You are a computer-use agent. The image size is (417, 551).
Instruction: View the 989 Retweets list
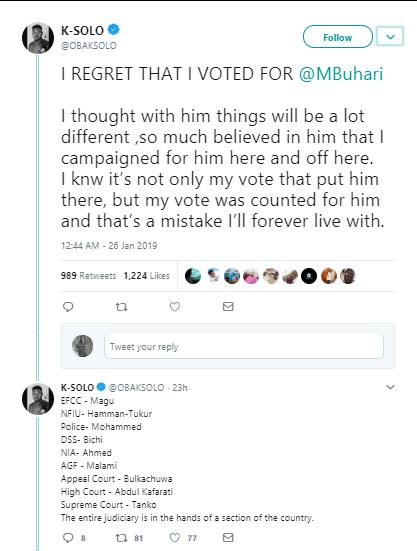pos(88,276)
